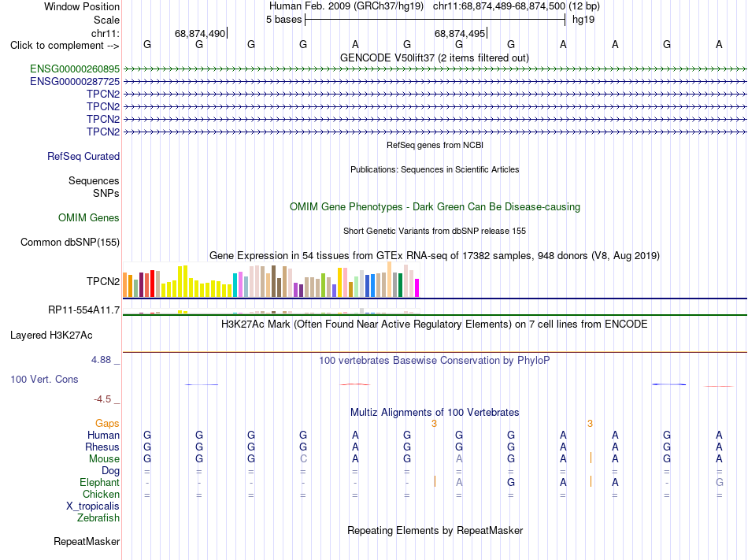Image resolution: width=748 pixels, height=560 pixels.
Task: Click the ENSG00000260895 gene label
Action: pyautogui.click(x=75, y=69)
